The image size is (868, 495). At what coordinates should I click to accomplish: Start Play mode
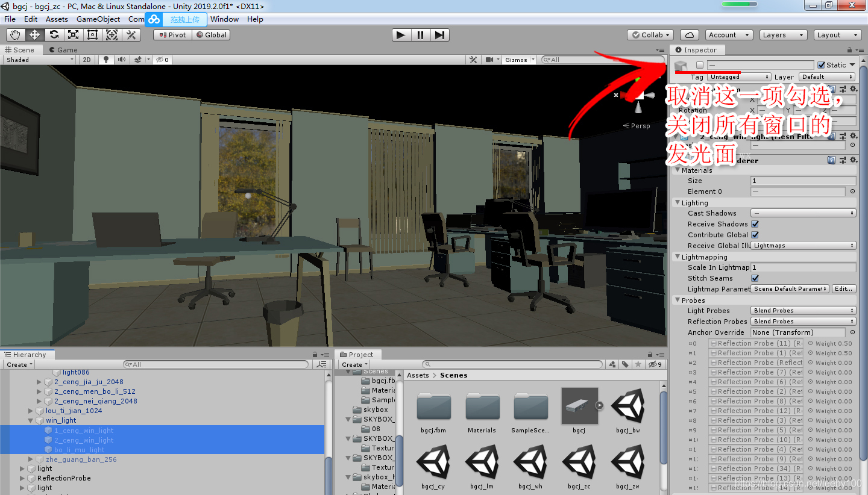coord(401,35)
